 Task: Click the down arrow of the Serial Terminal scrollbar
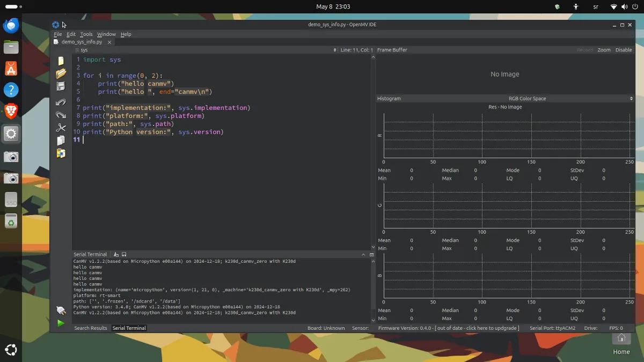pyautogui.click(x=373, y=320)
